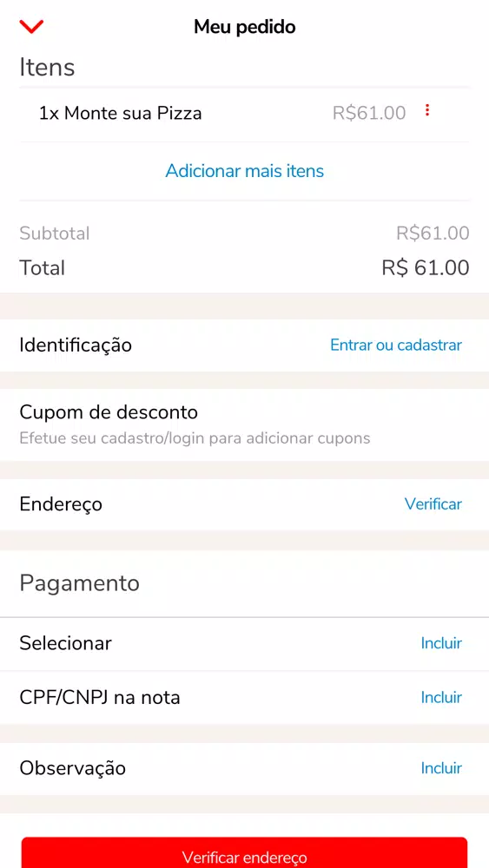Select the CPF/CNPJ na nota row
The image size is (489, 868).
tap(244, 698)
